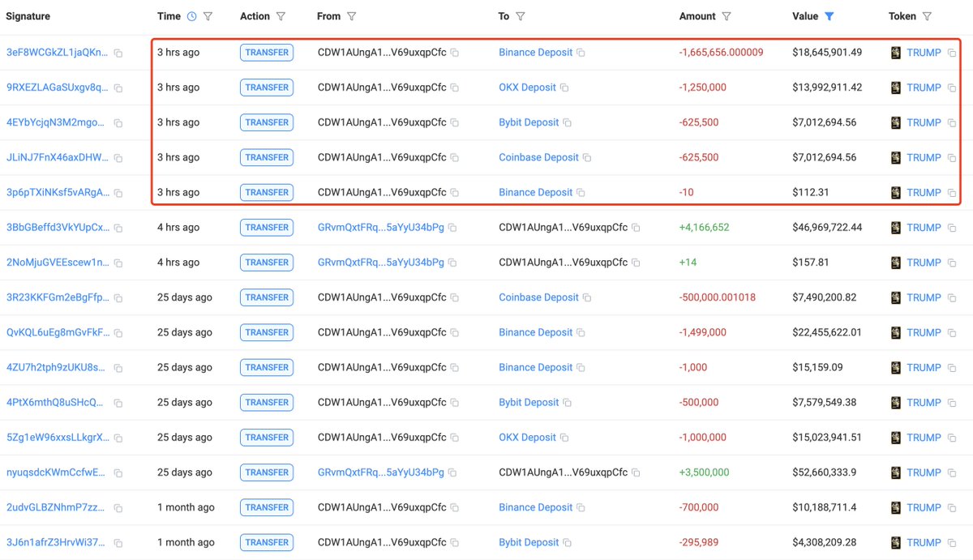Click TRANSFER badge in $52,660,333.9 row
The width and height of the screenshot is (973, 560).
267,472
